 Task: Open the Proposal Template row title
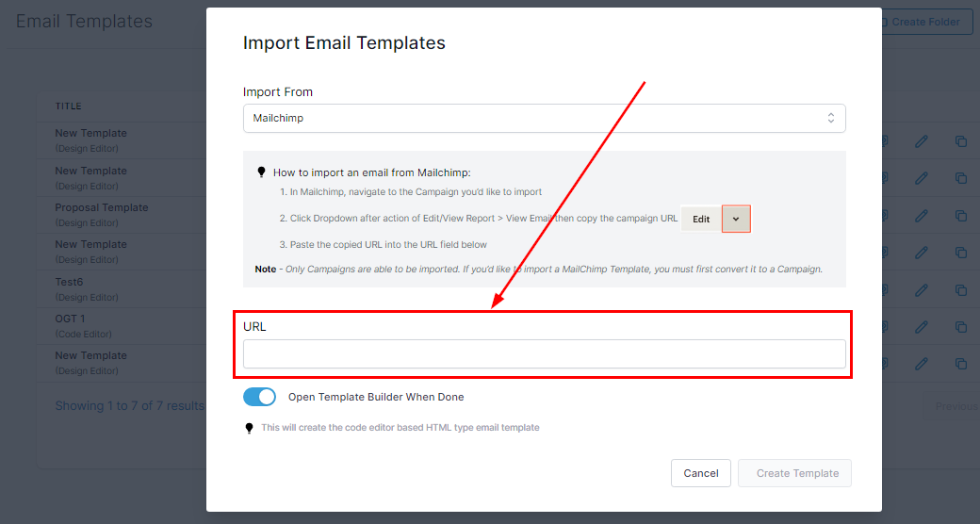(x=102, y=207)
